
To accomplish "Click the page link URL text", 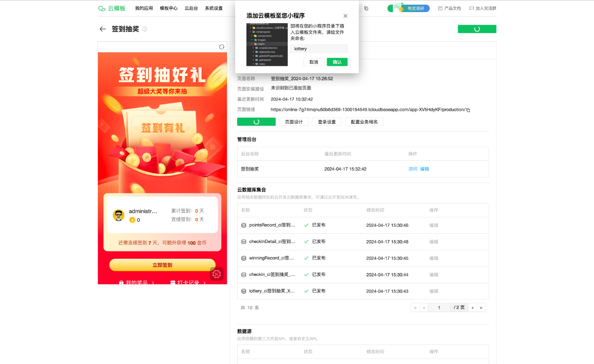I will 368,110.
